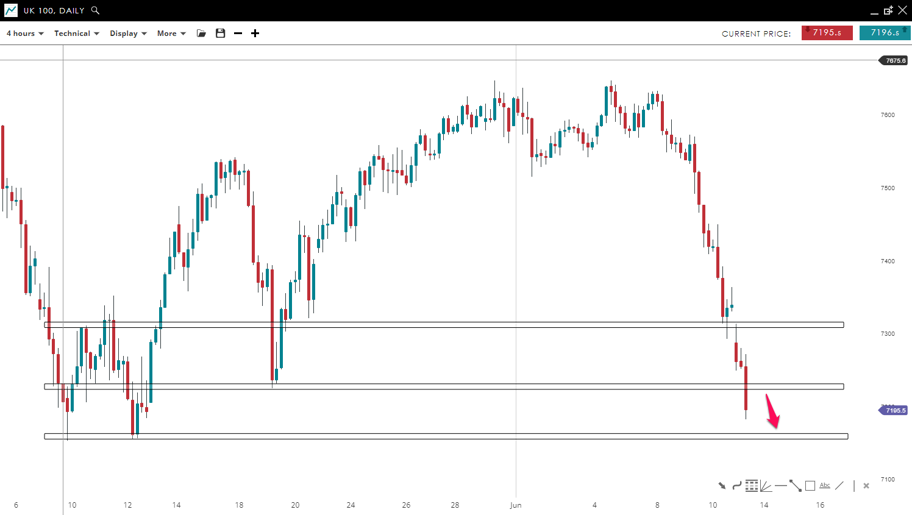Add a text label with Abc tool
Screen dimensions: 912x515
click(825, 486)
